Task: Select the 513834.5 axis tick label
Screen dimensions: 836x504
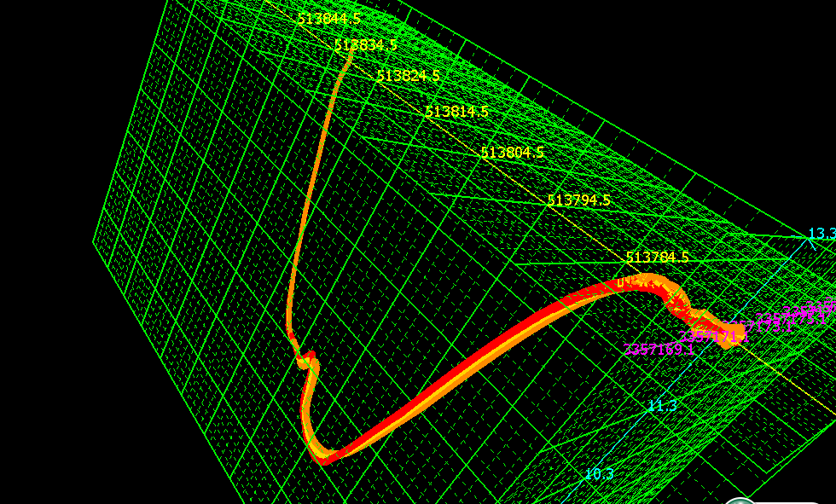Action: click(365, 45)
